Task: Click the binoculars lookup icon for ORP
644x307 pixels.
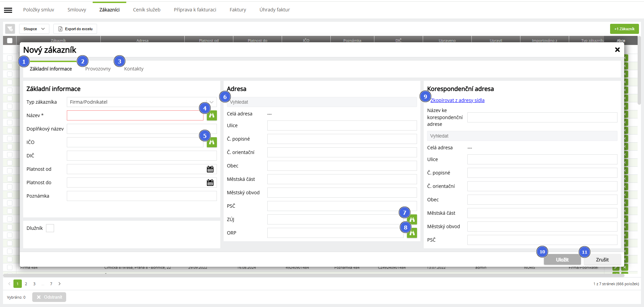Action: tap(412, 233)
